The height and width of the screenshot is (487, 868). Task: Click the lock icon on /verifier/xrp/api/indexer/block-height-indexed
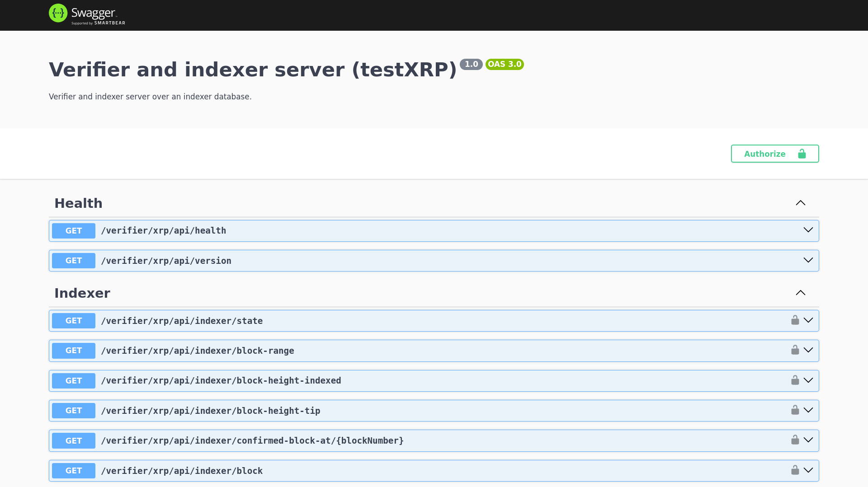coord(795,380)
